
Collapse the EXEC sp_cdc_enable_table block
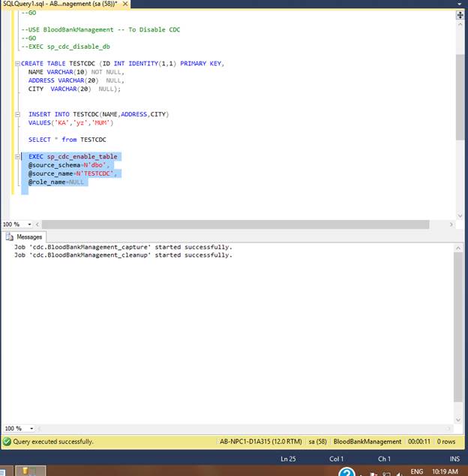pyautogui.click(x=17, y=157)
